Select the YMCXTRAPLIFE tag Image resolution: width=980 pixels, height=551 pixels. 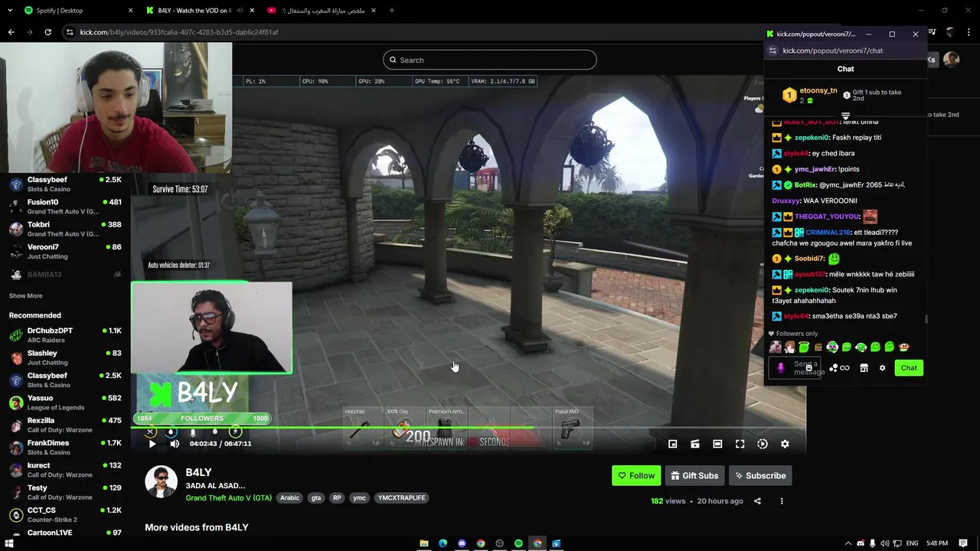coord(402,497)
